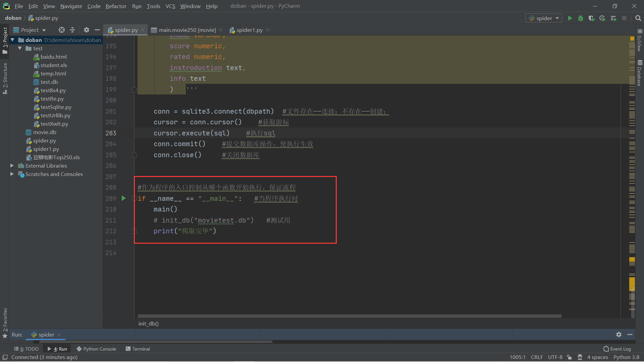Toggle the Structure tool window sidebar
Viewport: 644px width, 362px height.
[x=5, y=78]
